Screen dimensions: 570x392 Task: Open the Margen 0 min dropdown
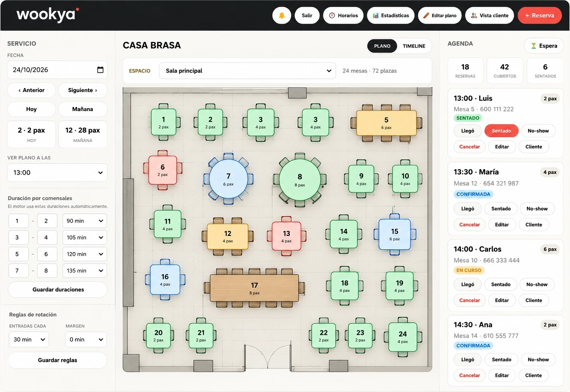tap(86, 339)
